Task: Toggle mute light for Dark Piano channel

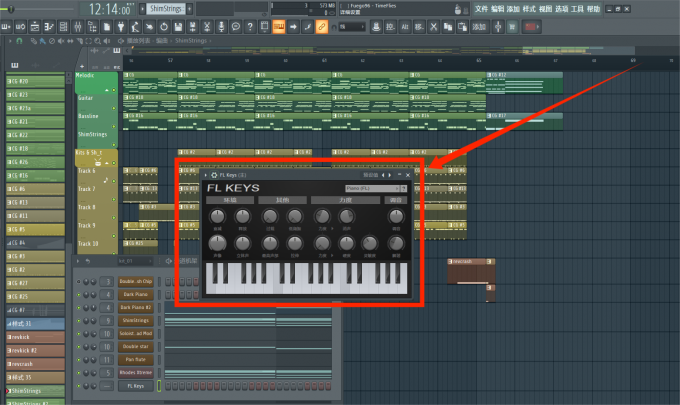Action: coord(78,294)
